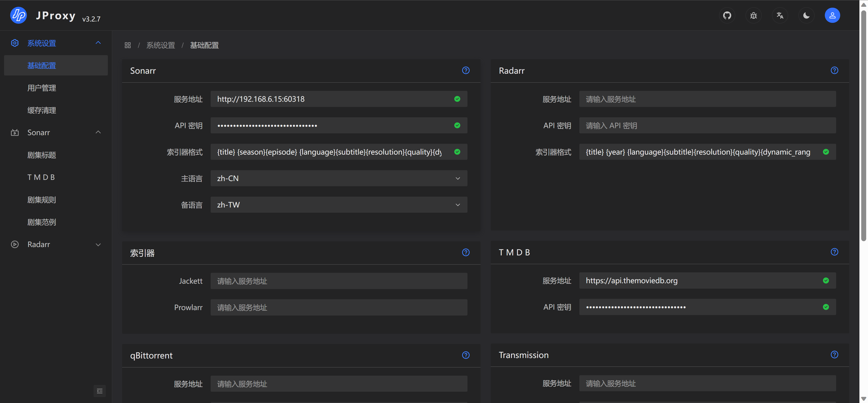Open the user avatar menu
Screen dimensions: 868x403
pyautogui.click(x=832, y=15)
